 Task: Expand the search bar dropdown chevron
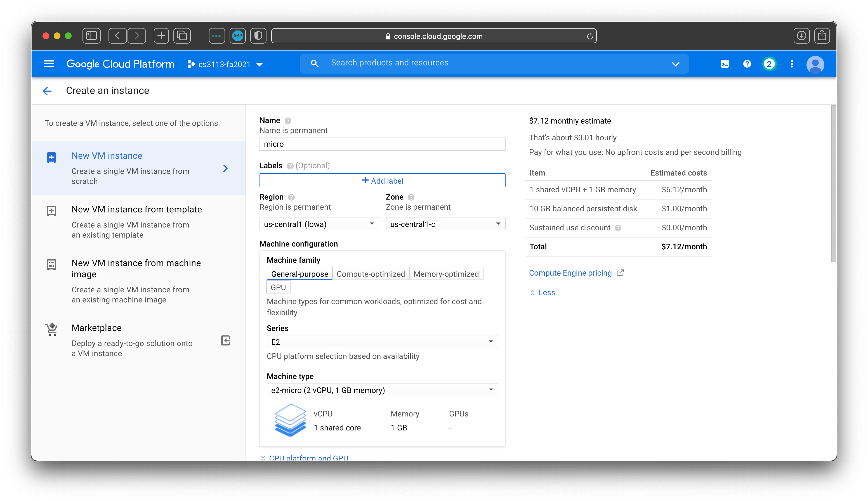pyautogui.click(x=675, y=64)
